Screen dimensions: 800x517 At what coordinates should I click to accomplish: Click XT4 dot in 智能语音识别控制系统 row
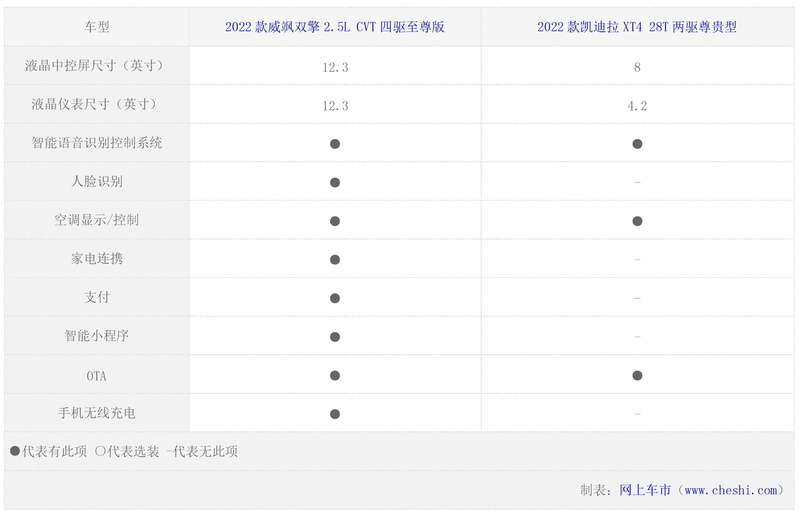pos(637,144)
